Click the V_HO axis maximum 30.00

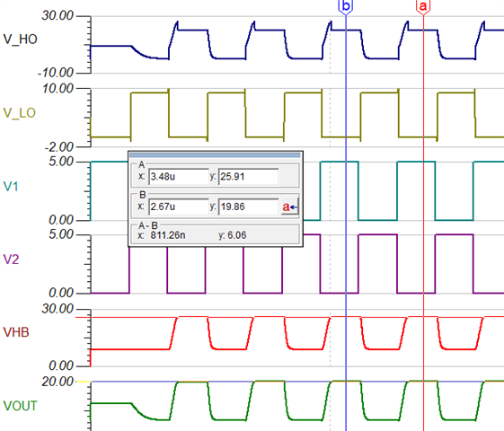point(57,15)
